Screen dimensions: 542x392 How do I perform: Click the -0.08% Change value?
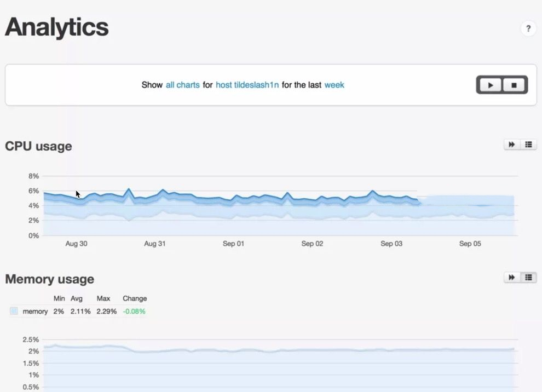tap(134, 312)
